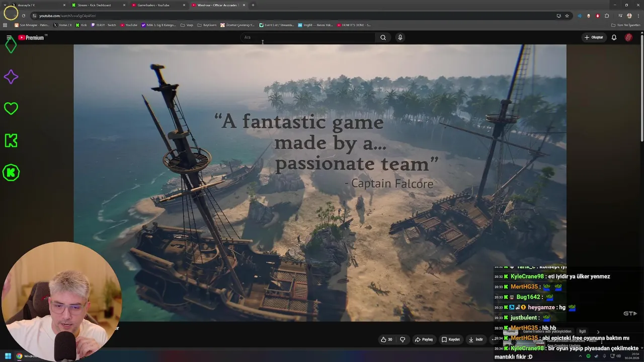644x362 pixels.
Task: Close the GameTrailers - YouTube tab
Action: point(184,5)
